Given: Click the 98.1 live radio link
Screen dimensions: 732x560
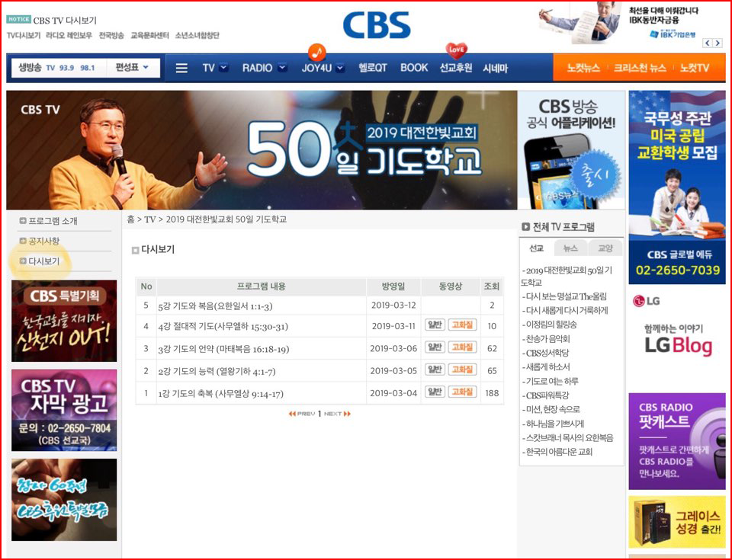Looking at the screenshot, I should pyautogui.click(x=87, y=68).
